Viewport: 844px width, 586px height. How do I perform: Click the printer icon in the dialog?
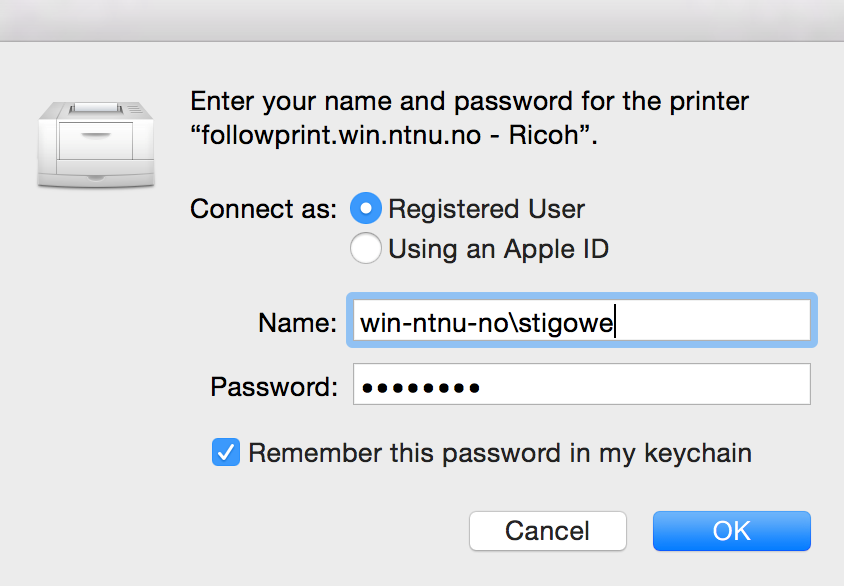[96, 144]
